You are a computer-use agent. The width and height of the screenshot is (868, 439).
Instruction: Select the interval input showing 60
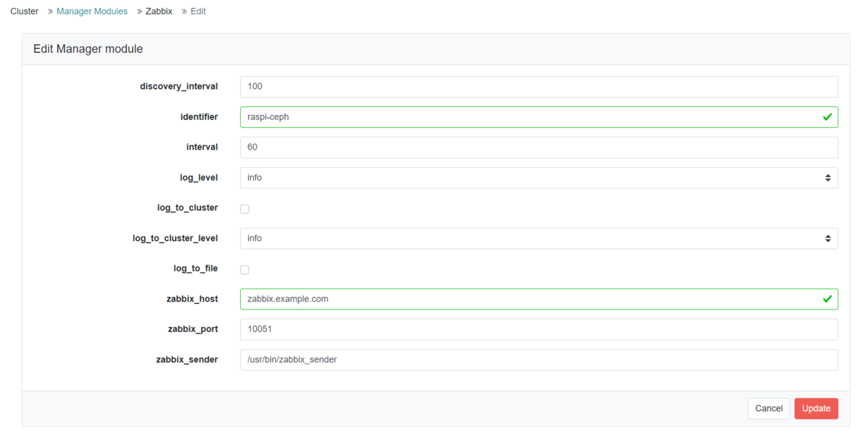click(538, 148)
